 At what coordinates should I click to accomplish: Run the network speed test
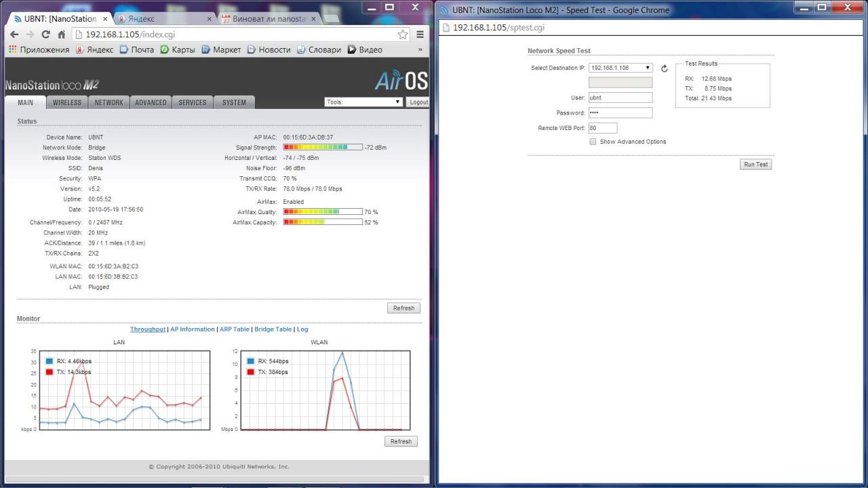755,164
